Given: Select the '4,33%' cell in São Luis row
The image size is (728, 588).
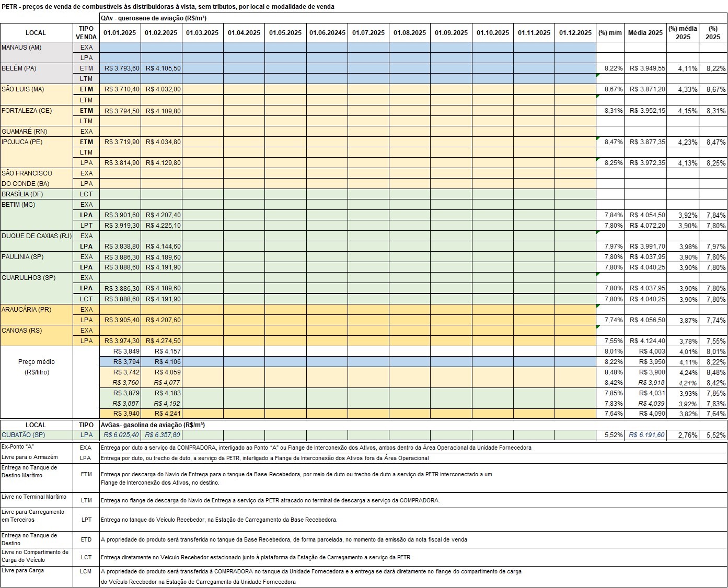Looking at the screenshot, I should click(x=683, y=89).
